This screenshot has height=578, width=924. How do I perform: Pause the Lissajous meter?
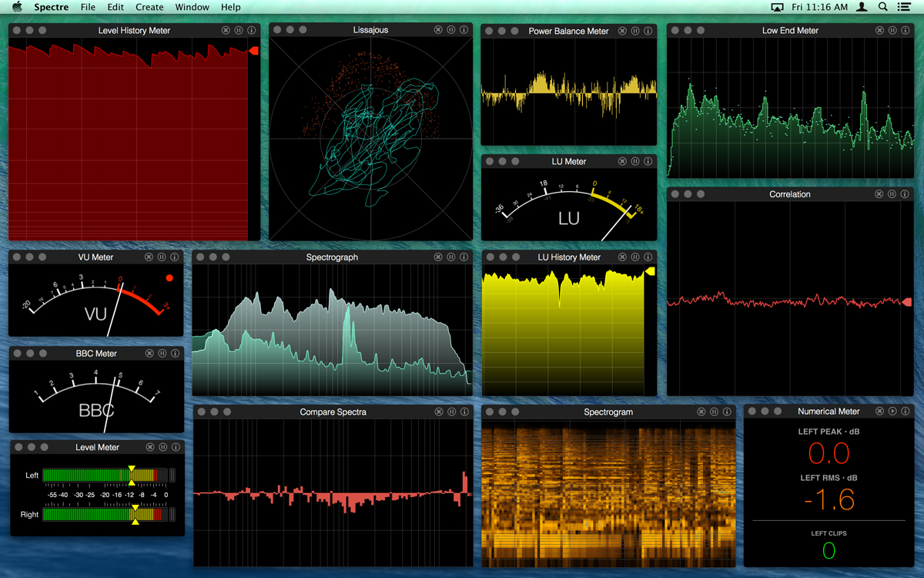(450, 29)
